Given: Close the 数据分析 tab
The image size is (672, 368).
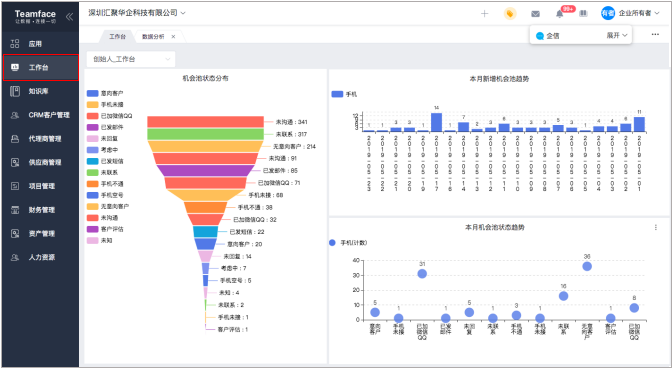Looking at the screenshot, I should click(x=173, y=37).
